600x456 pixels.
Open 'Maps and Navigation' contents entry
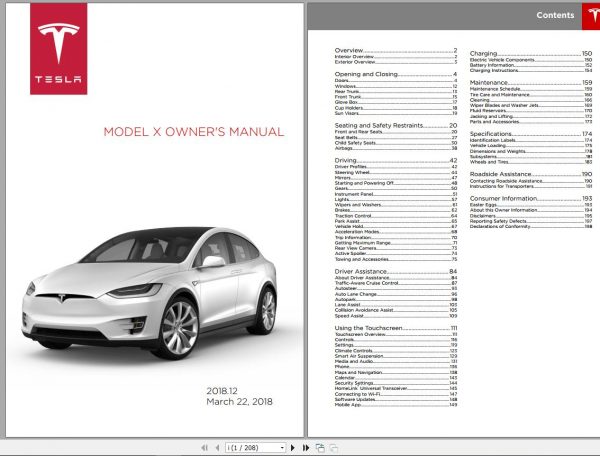396,373
